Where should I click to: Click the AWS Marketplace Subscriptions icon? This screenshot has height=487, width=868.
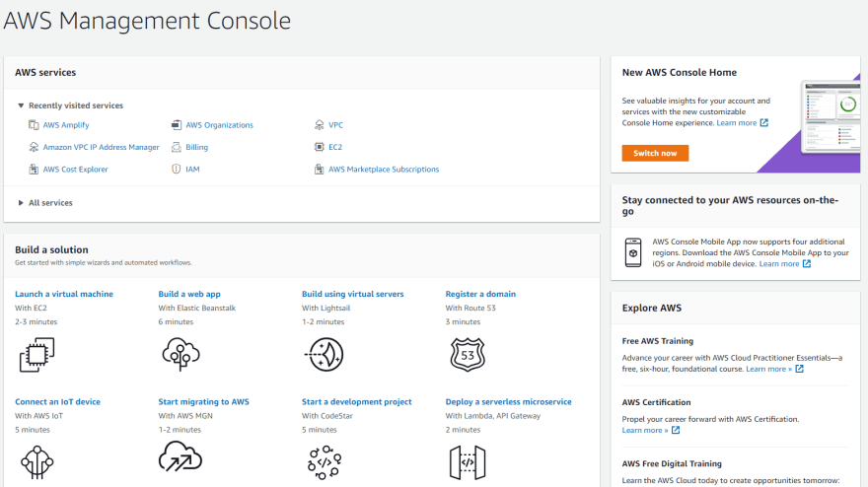click(319, 170)
